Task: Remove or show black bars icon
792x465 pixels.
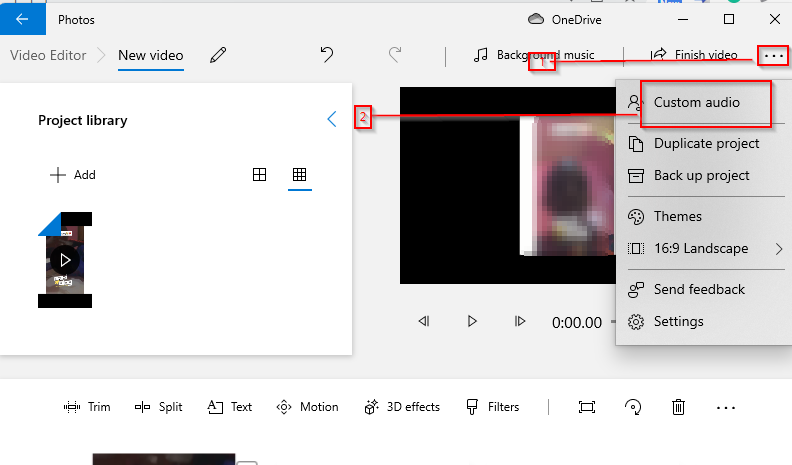Action: point(587,407)
